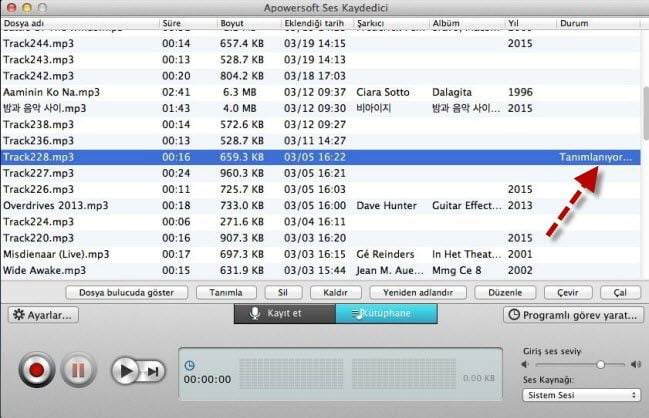Click artist cell Dave Hunter
Image resolution: width=649 pixels, height=418 pixels.
tap(387, 206)
